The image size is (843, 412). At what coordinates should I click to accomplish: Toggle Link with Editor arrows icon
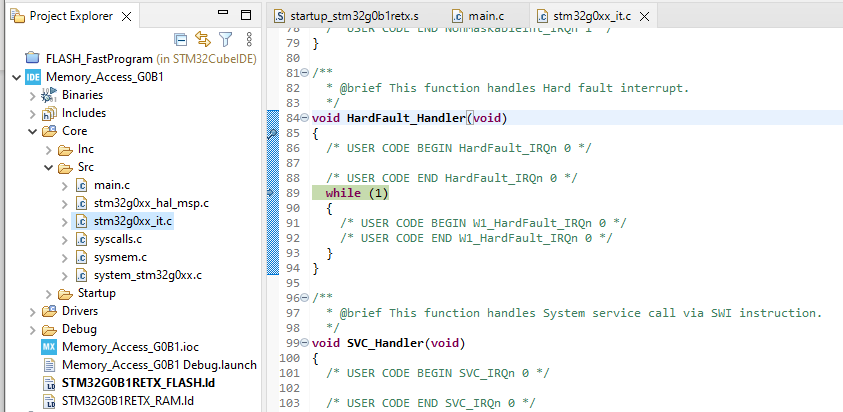point(203,39)
